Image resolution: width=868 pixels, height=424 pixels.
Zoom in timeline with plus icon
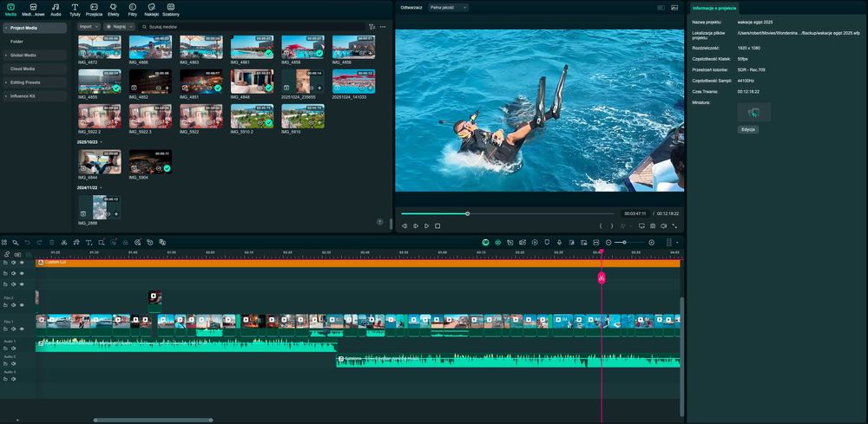click(x=652, y=242)
